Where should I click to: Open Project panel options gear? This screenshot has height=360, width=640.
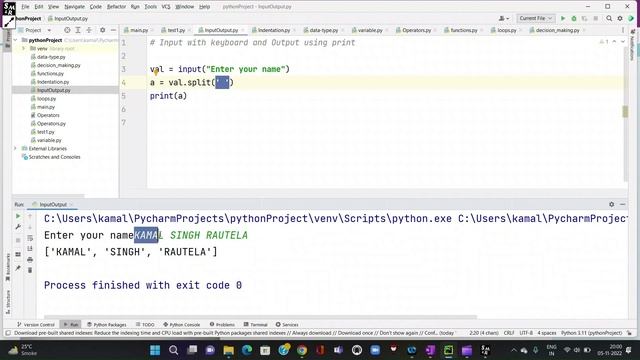[102, 30]
